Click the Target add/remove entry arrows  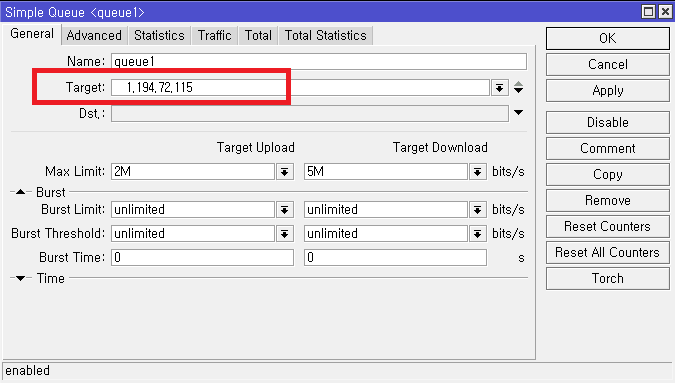click(x=518, y=87)
